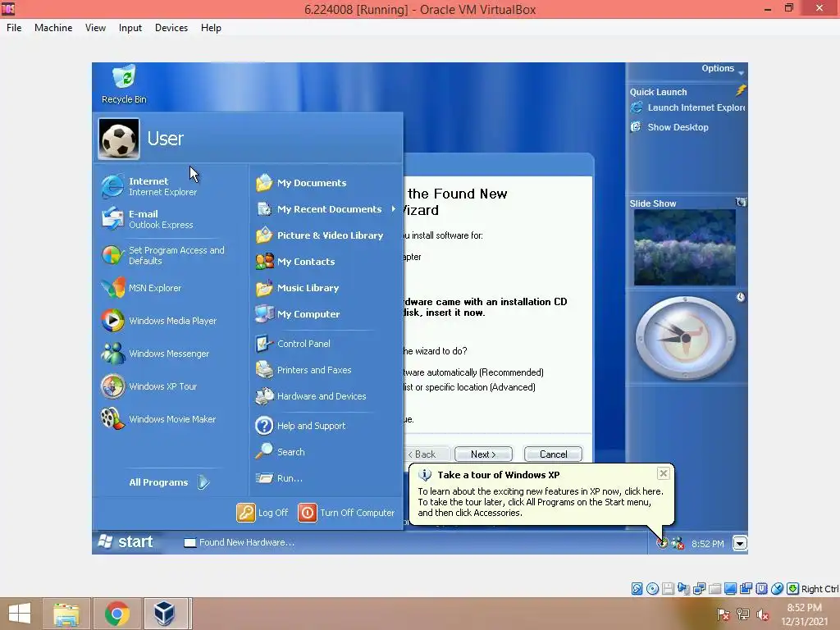840x630 pixels.
Task: Open Hardware and Devices
Action: point(311,396)
